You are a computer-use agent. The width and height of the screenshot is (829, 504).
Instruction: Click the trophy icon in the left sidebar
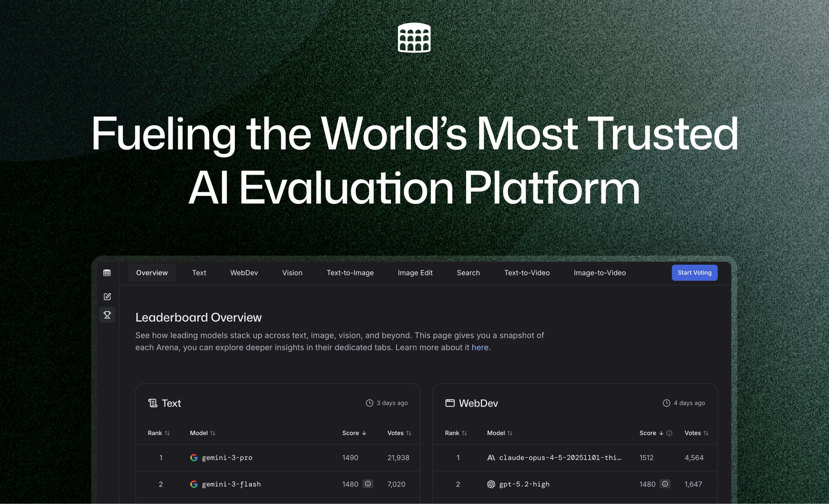[x=107, y=315]
